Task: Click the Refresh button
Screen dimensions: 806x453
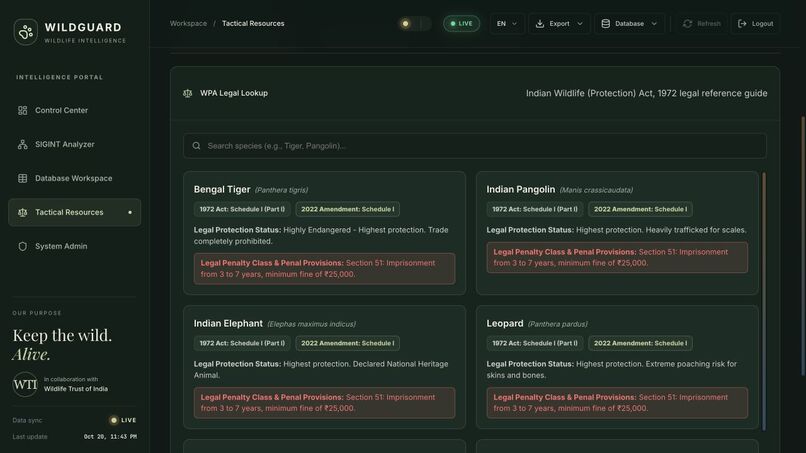Action: (x=702, y=24)
